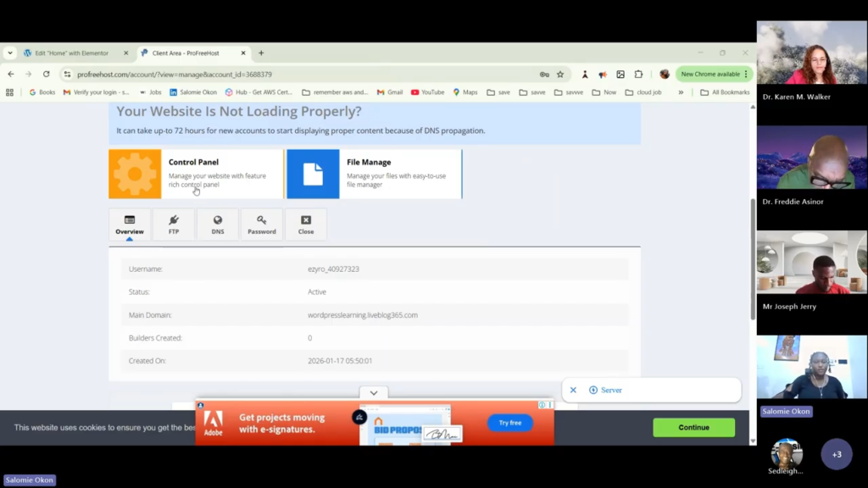Image resolution: width=868 pixels, height=488 pixels.
Task: Click the FTP plug icon tab
Action: click(174, 225)
